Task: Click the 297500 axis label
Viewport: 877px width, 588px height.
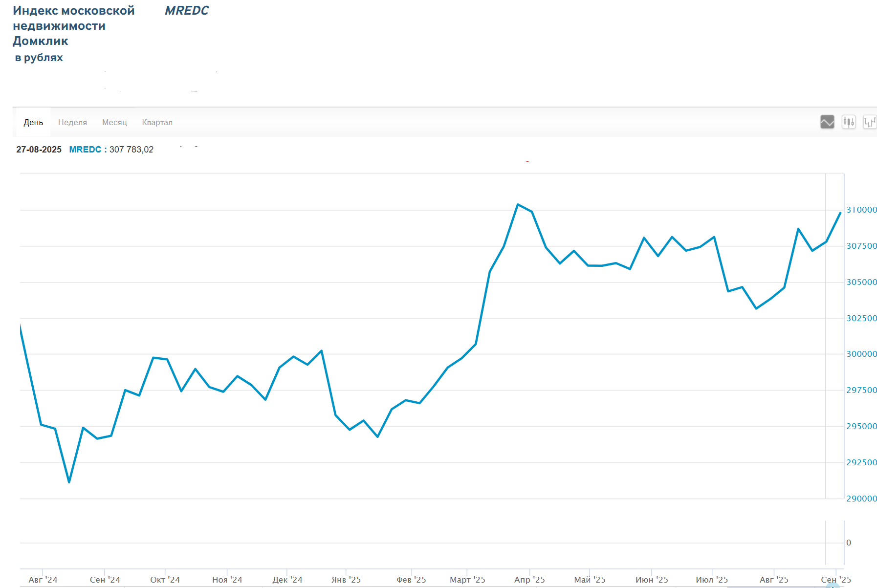Action: [x=861, y=390]
